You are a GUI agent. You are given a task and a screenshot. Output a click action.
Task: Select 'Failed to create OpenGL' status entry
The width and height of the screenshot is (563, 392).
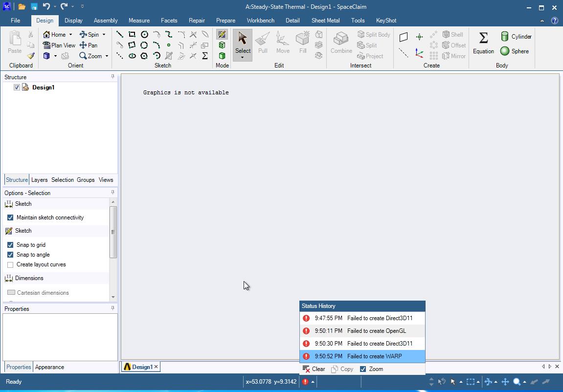pos(362,331)
